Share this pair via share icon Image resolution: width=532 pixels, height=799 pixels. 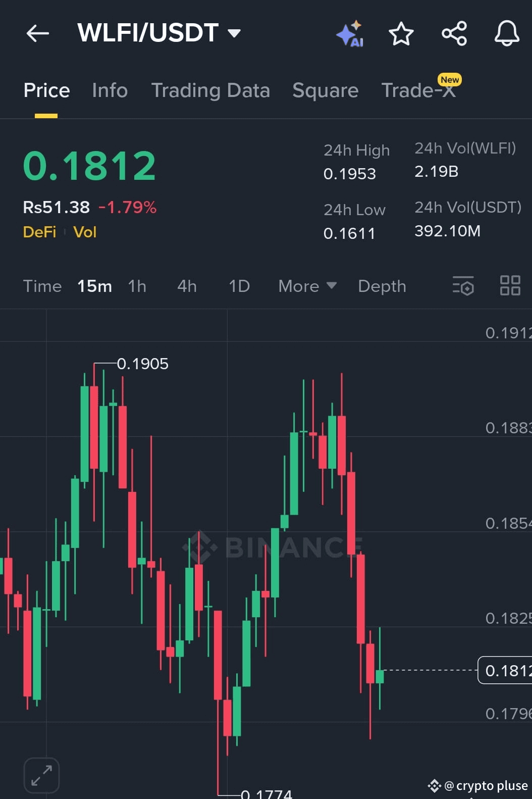pos(454,34)
